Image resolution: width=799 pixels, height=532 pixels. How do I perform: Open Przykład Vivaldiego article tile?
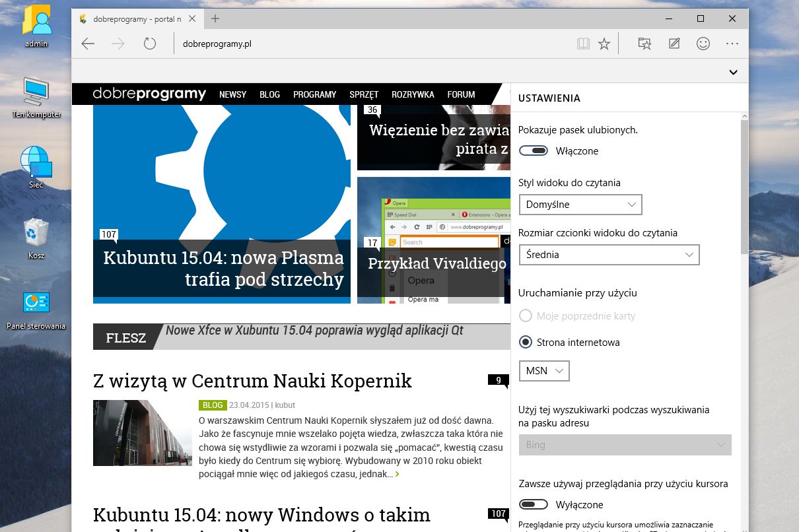pyautogui.click(x=434, y=240)
